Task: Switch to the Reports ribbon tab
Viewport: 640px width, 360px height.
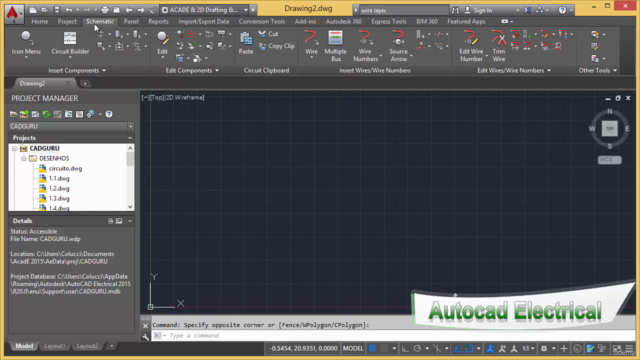Action: (x=158, y=22)
